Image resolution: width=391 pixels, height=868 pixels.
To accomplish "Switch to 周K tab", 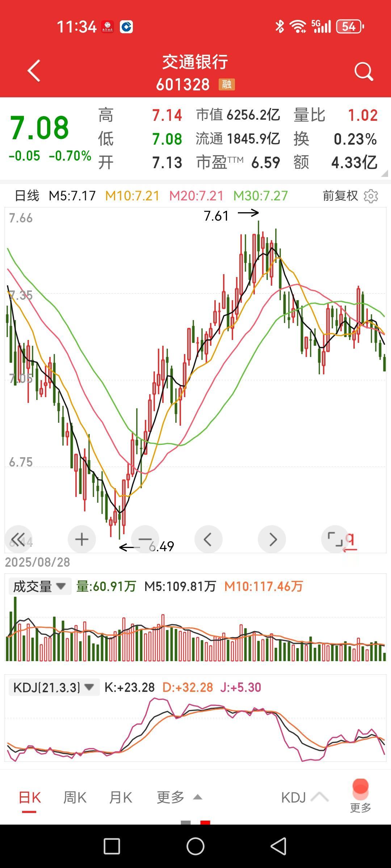I will coord(75,797).
